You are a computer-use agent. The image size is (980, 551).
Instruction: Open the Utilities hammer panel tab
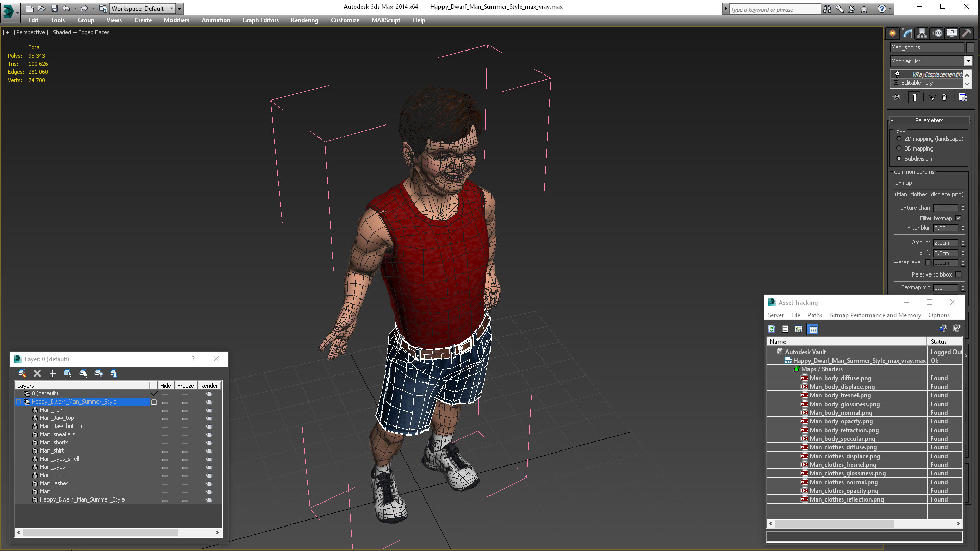(966, 33)
